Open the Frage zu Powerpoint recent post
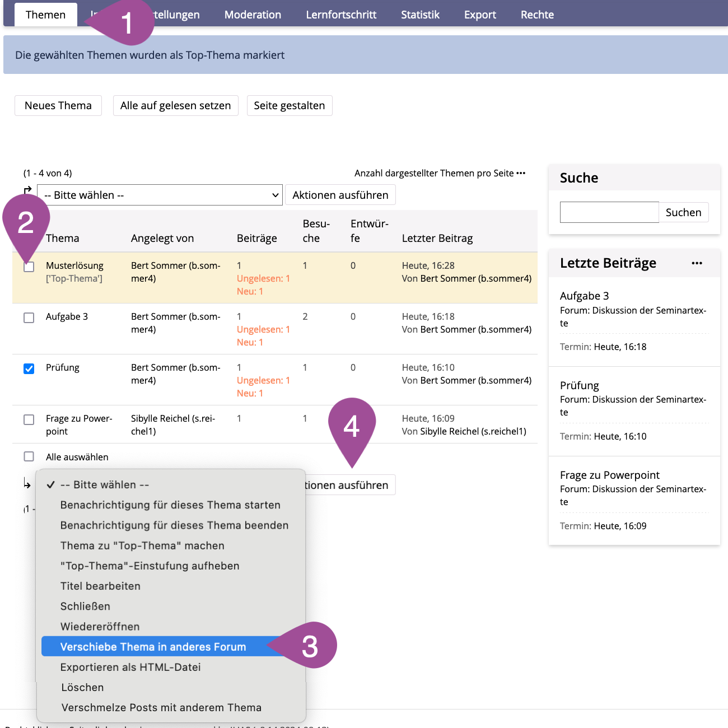Viewport: 728px width, 728px height. [x=609, y=475]
